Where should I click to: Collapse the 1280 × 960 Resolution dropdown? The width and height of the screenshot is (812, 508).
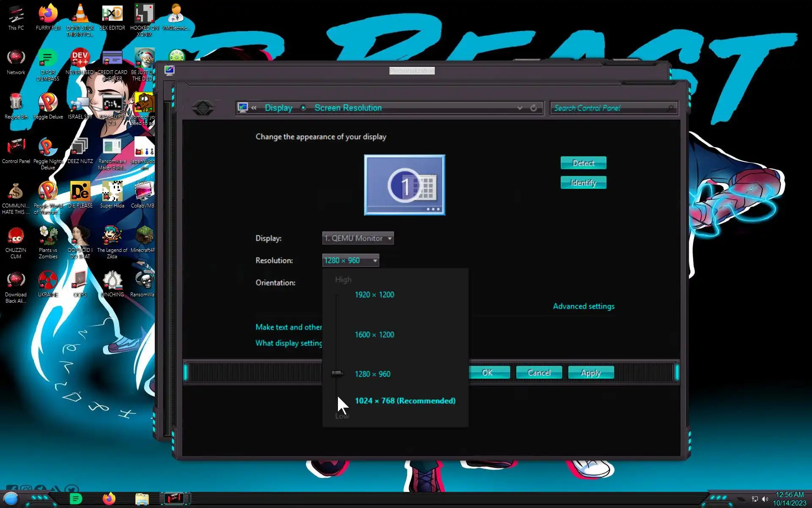[351, 260]
